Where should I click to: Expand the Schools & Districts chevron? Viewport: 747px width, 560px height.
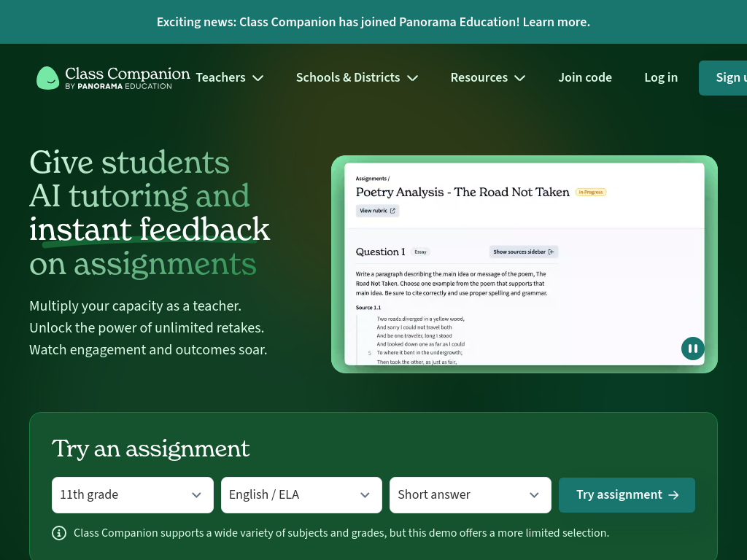tap(413, 78)
